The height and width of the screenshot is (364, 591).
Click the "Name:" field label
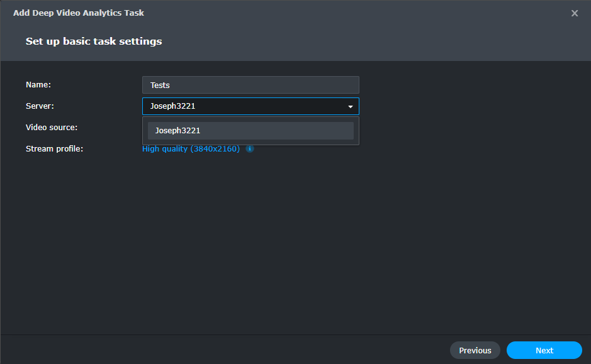click(x=38, y=84)
